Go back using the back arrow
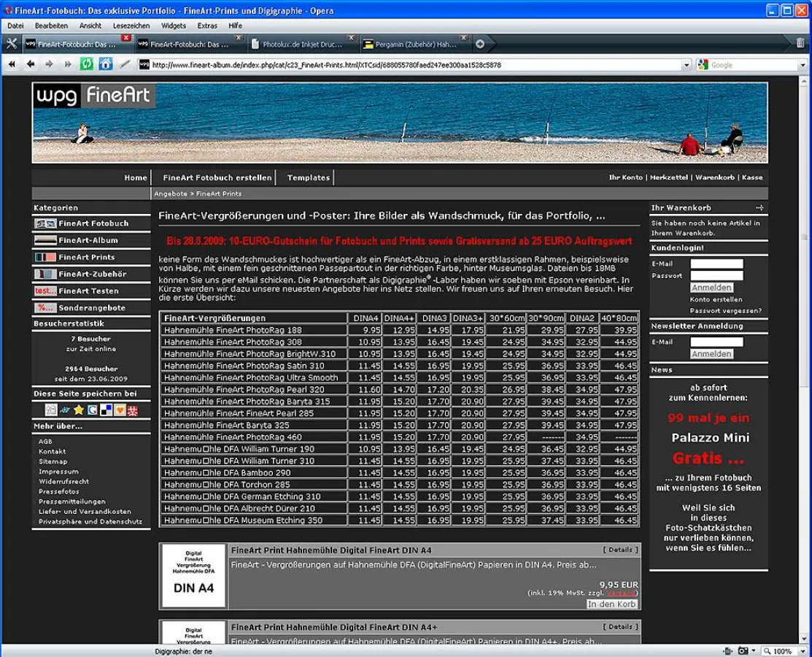812x657 pixels. [30, 64]
